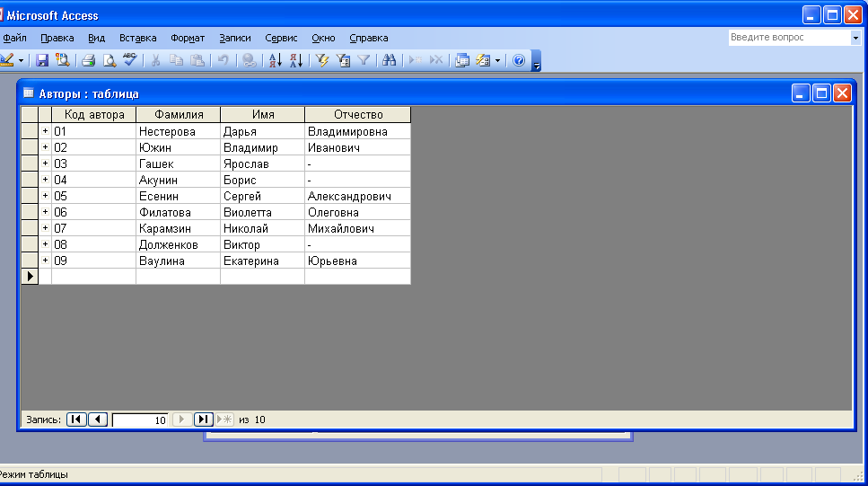The width and height of the screenshot is (868, 486).
Task: Click new record navigation button
Action: click(x=224, y=420)
